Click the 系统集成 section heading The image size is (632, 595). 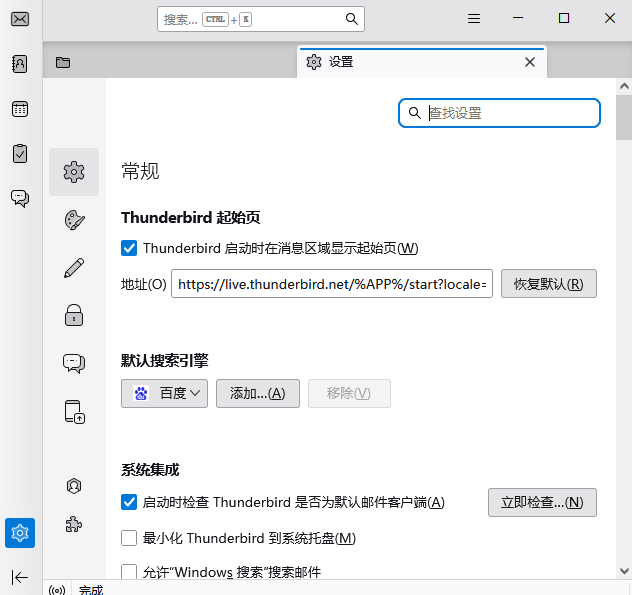150,470
